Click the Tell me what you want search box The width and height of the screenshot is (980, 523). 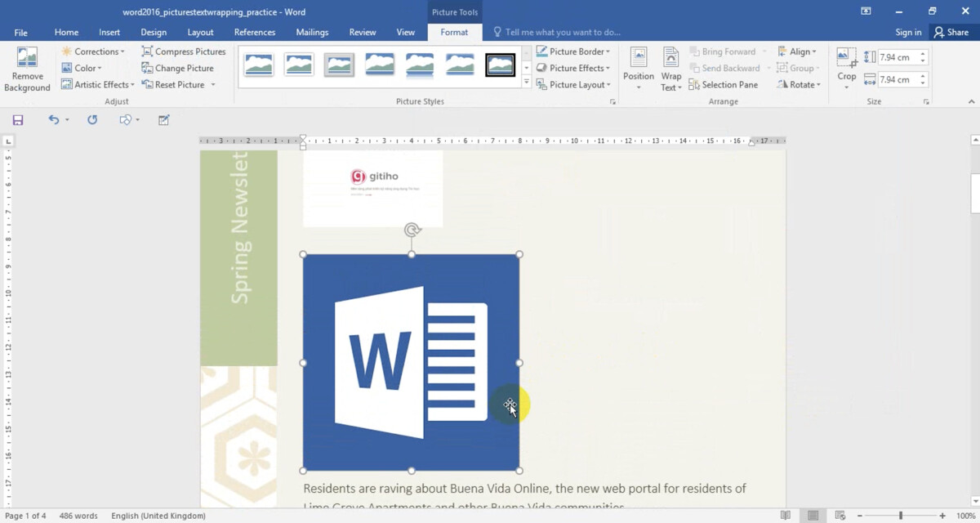click(557, 33)
